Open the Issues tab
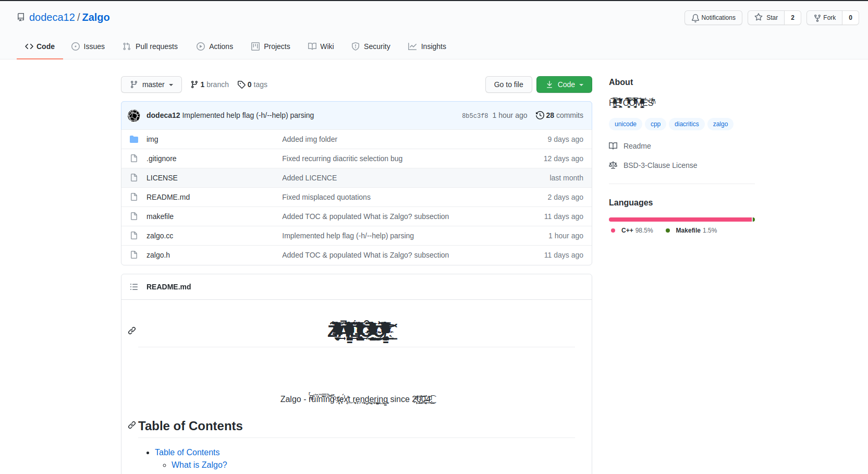The height and width of the screenshot is (474, 868). coord(88,46)
